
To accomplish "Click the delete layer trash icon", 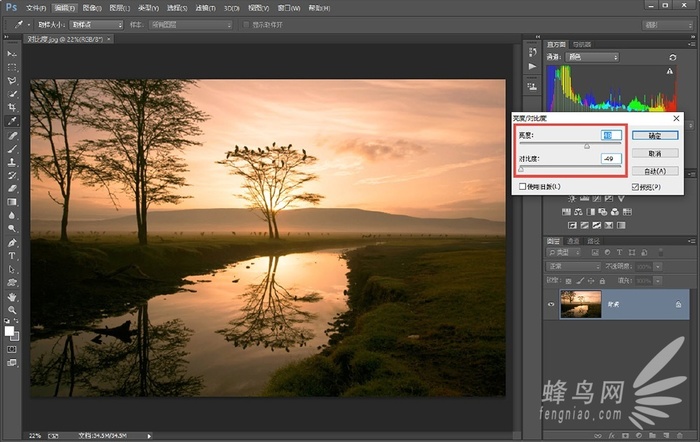I will coord(680,435).
